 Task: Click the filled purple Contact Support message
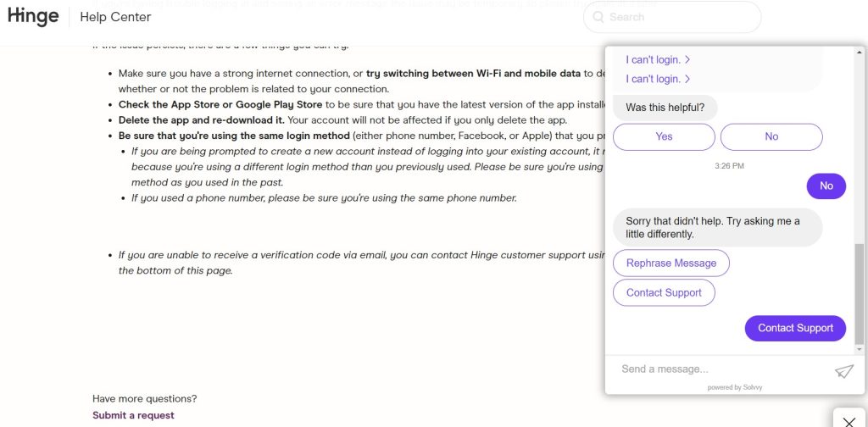[795, 328]
